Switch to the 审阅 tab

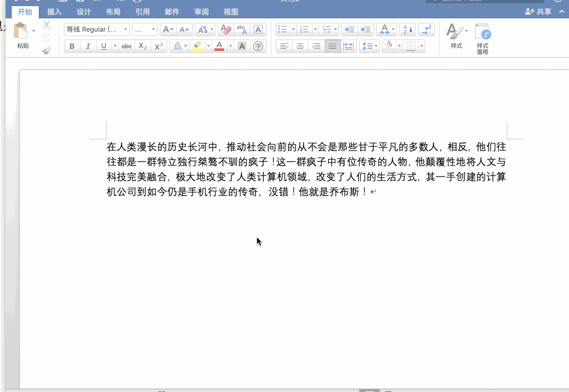202,12
